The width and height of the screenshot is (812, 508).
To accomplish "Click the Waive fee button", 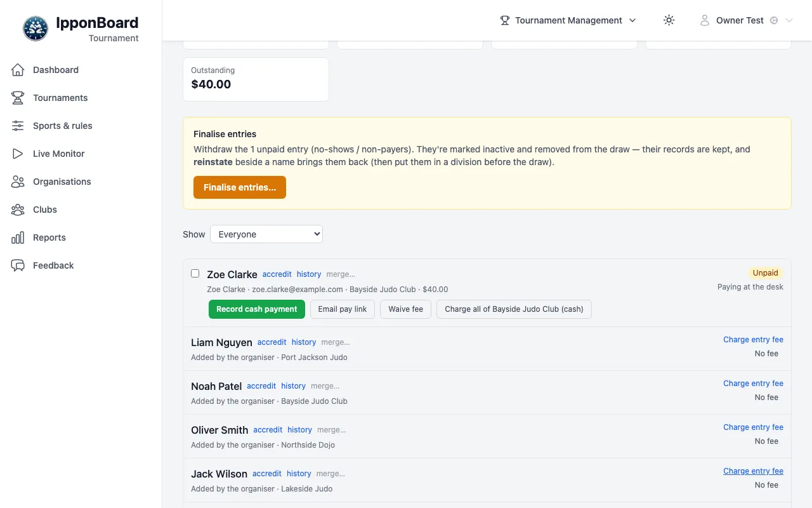I will pyautogui.click(x=406, y=309).
